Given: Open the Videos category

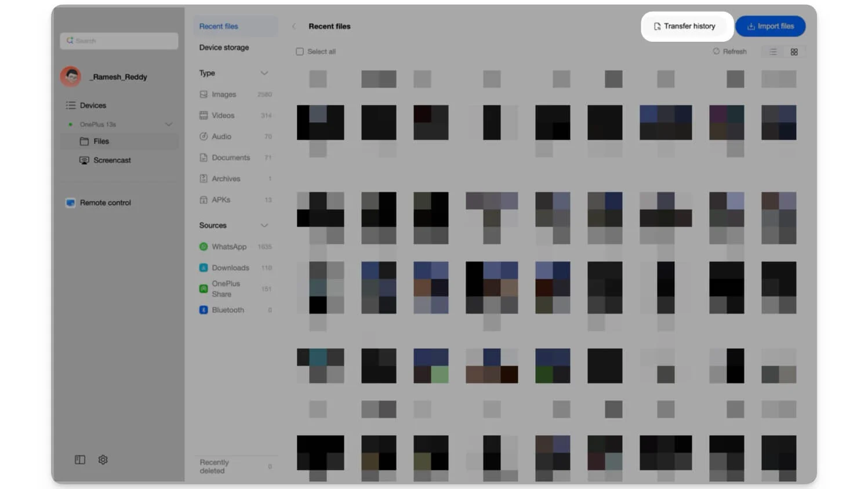Looking at the screenshot, I should (x=223, y=115).
